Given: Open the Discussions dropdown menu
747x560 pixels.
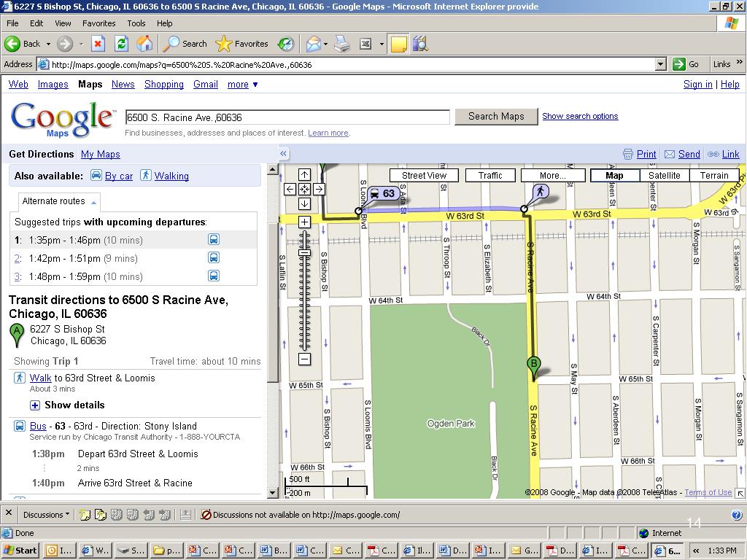Looking at the screenshot, I should (46, 515).
